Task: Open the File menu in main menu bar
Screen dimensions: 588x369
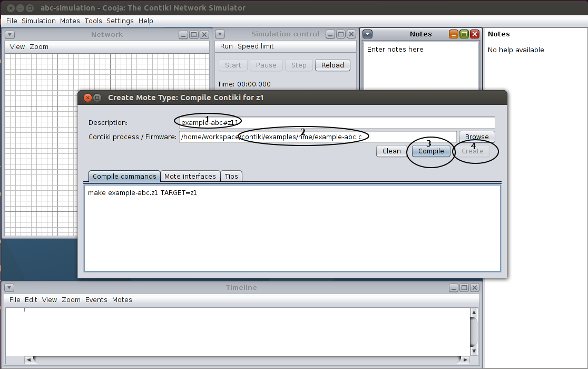Action: pos(12,21)
